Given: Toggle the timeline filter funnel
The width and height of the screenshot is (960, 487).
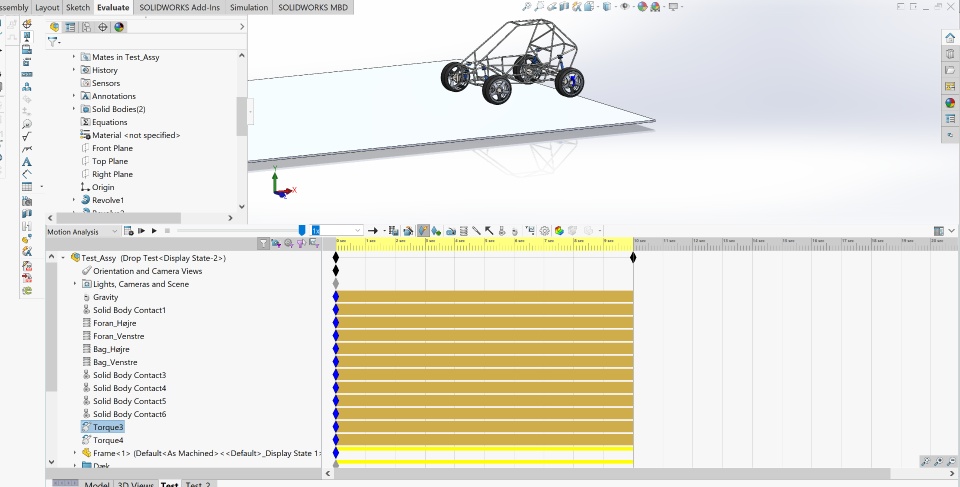Looking at the screenshot, I should coord(263,243).
